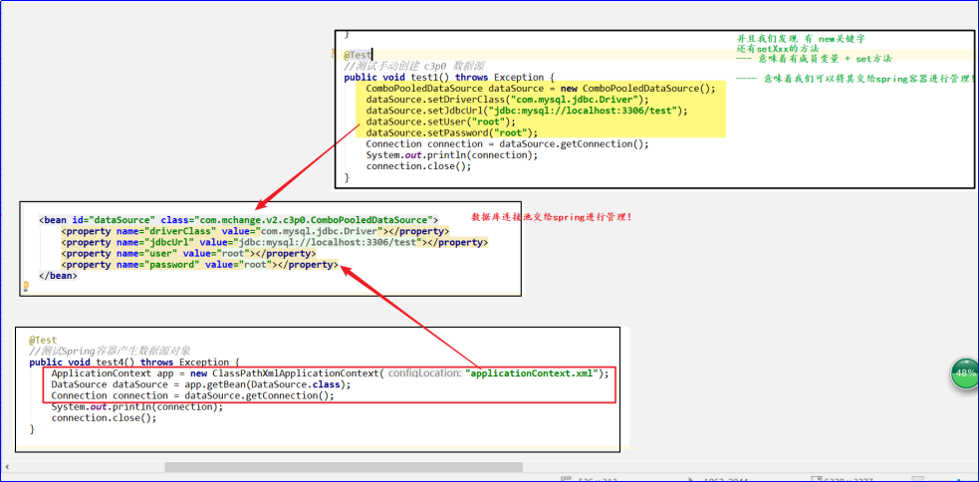Image resolution: width=980 pixels, height=482 pixels.
Task: Click the dataSource.setPassword("root") line
Action: [x=452, y=132]
